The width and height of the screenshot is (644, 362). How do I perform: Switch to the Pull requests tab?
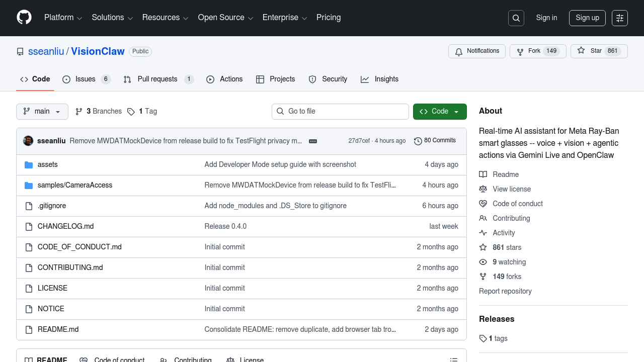click(158, 79)
